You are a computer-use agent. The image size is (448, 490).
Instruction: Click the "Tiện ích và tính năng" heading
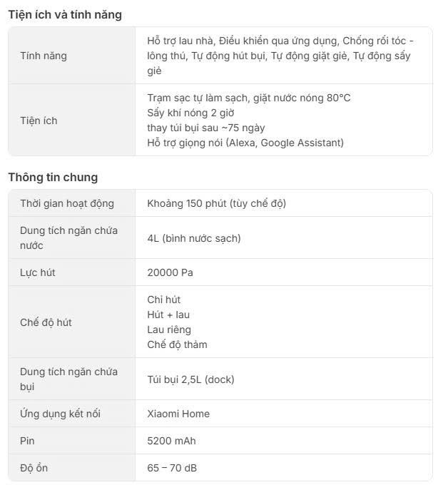(65, 15)
